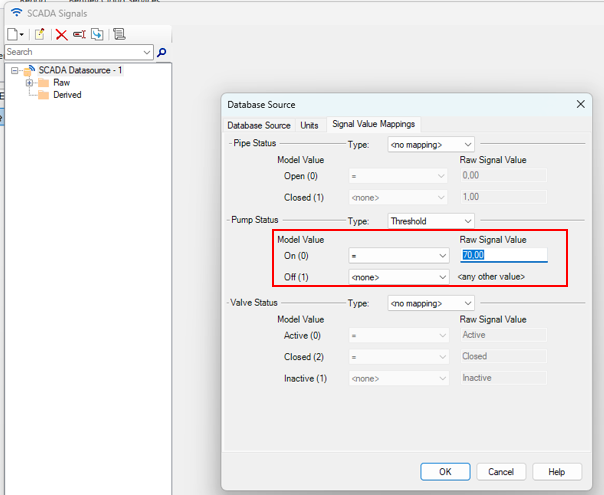The image size is (604, 495).
Task: Click the red Delete icon
Action: pyautogui.click(x=61, y=34)
